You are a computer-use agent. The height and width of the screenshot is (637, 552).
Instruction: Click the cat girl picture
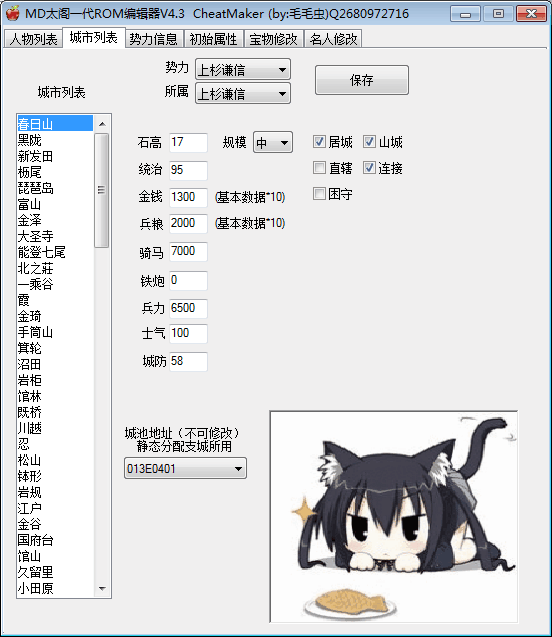[x=394, y=516]
